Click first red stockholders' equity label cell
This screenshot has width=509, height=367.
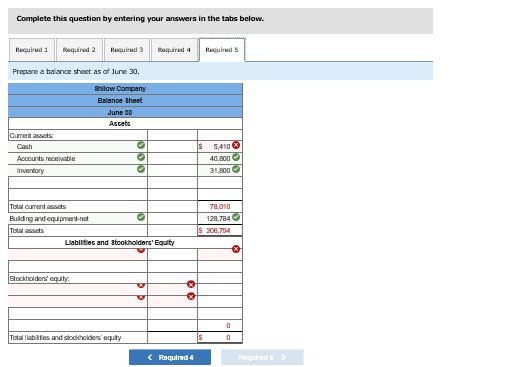pos(78,289)
